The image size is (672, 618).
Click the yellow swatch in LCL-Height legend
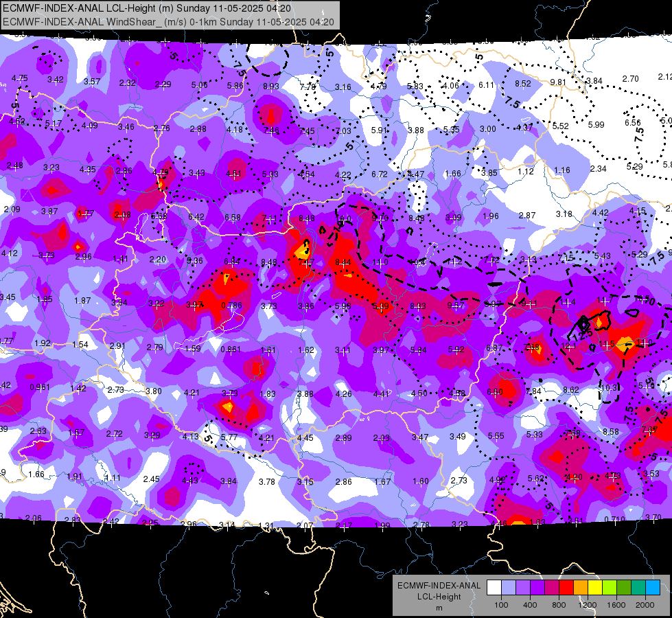pos(595,588)
